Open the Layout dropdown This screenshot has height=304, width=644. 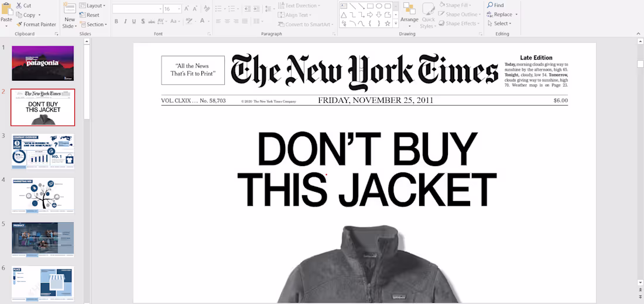[x=93, y=6]
